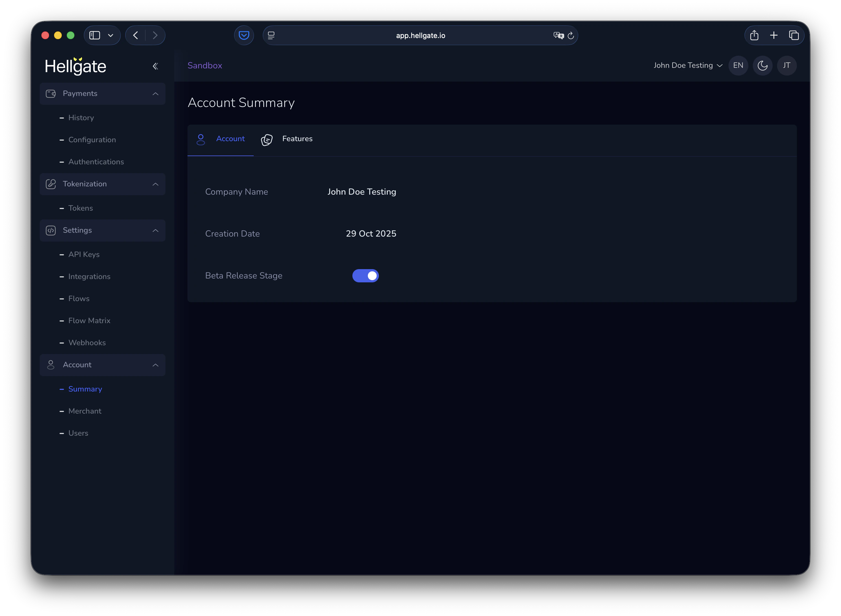This screenshot has width=841, height=616.
Task: Click the app.hellgate.io address bar
Action: (x=420, y=35)
